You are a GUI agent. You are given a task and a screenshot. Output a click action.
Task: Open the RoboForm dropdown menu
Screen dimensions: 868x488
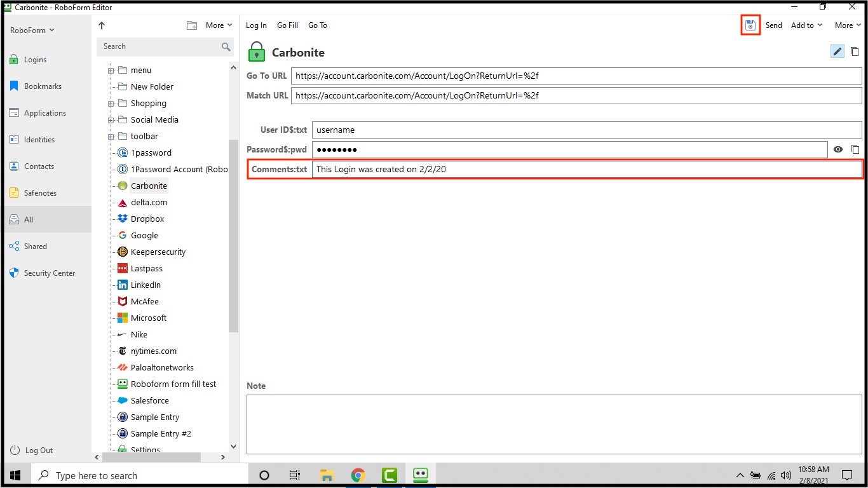[32, 30]
